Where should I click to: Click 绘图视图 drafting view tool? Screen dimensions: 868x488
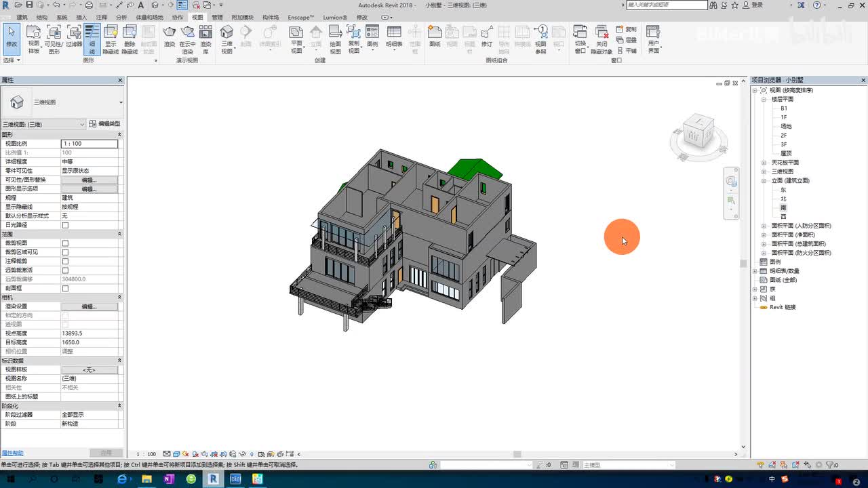pos(335,39)
